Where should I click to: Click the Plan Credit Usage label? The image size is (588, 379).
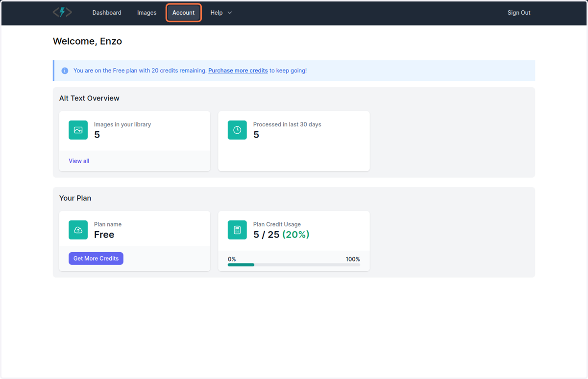[277, 224]
